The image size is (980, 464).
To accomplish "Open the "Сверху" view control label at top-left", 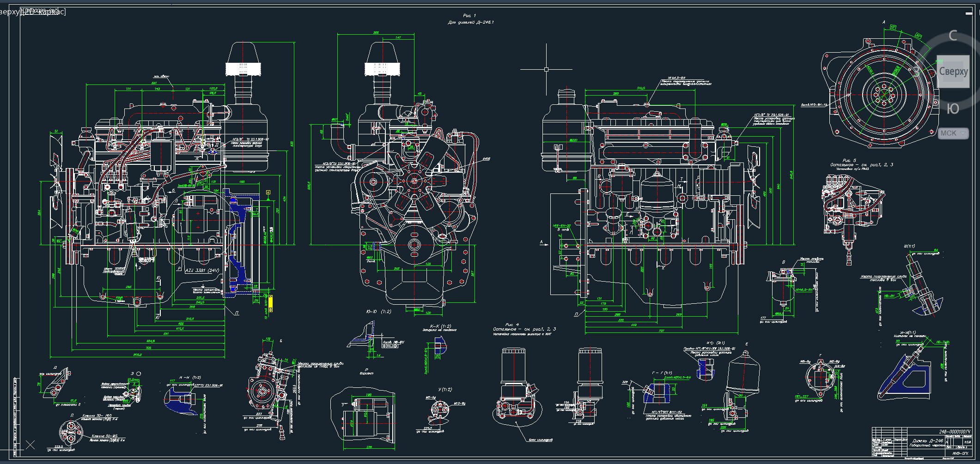I will [9, 12].
